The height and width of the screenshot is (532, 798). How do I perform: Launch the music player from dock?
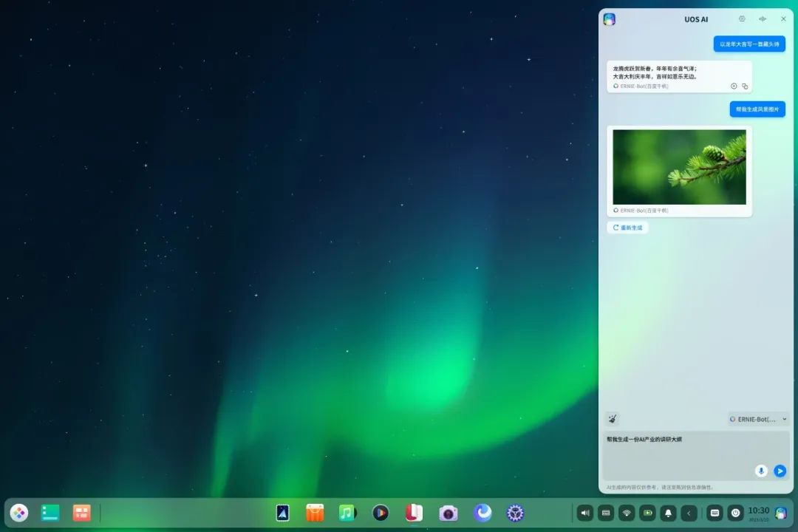(347, 513)
